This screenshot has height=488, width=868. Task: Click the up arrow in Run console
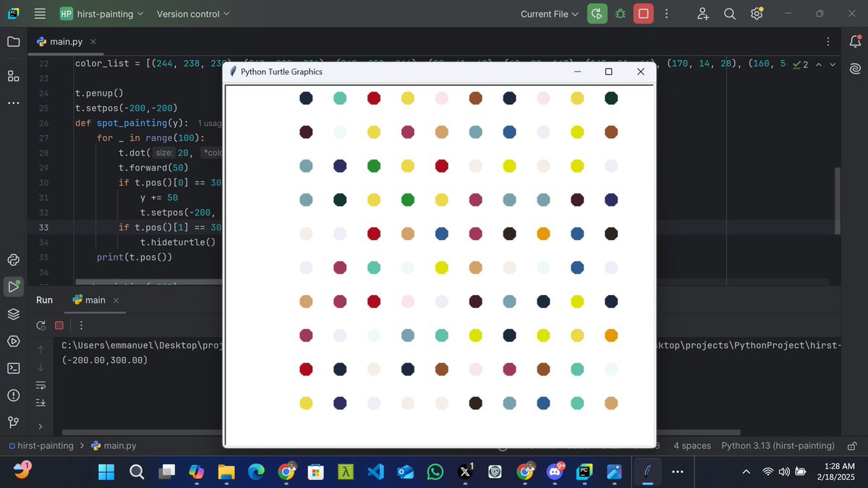[x=41, y=349]
